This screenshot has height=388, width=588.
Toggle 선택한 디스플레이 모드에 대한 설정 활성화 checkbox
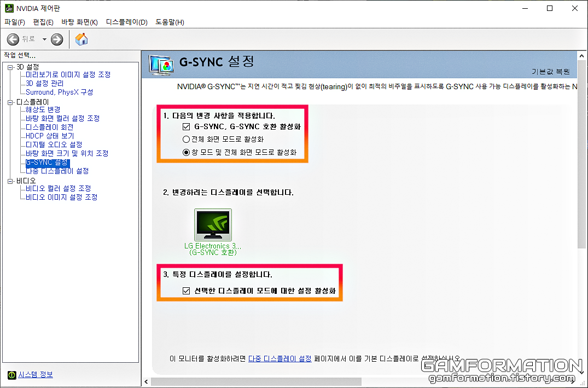point(186,291)
